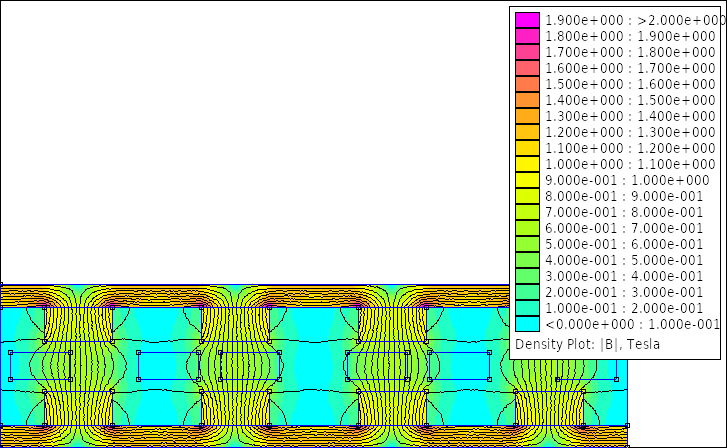727x448 pixels.
Task: Select the legend text '1.000e+000 : 1.100e+000'
Action: 630,164
